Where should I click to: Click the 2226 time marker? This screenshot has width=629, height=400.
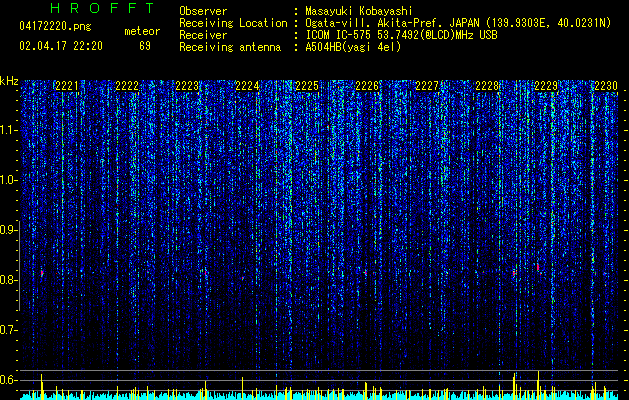pos(367,86)
